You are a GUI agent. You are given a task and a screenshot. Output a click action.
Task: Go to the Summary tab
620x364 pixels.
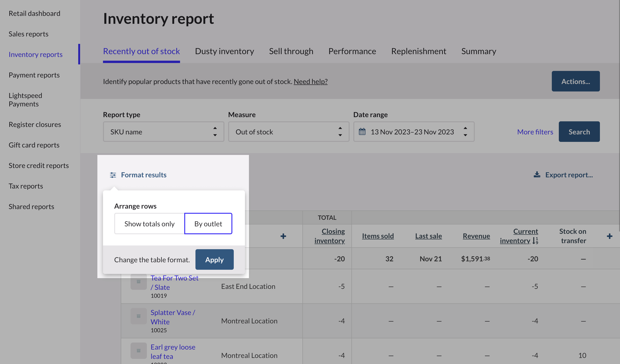(478, 51)
